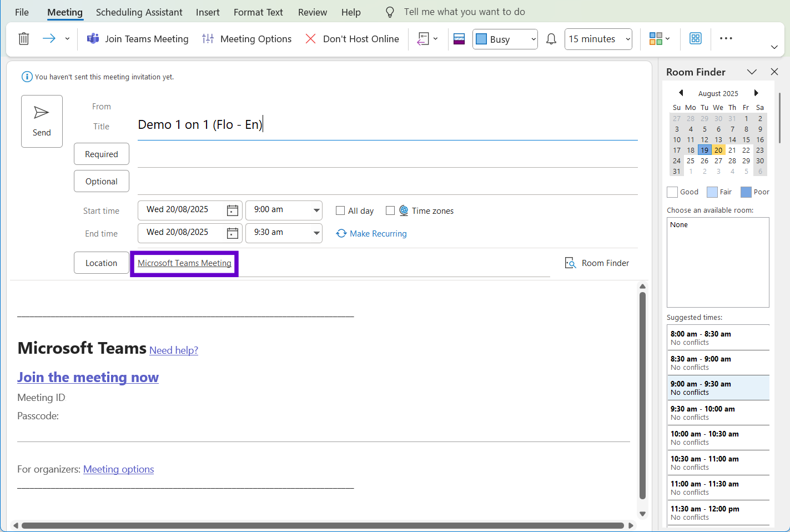Click the message body scroll down arrow
The image size is (790, 532).
click(642, 514)
